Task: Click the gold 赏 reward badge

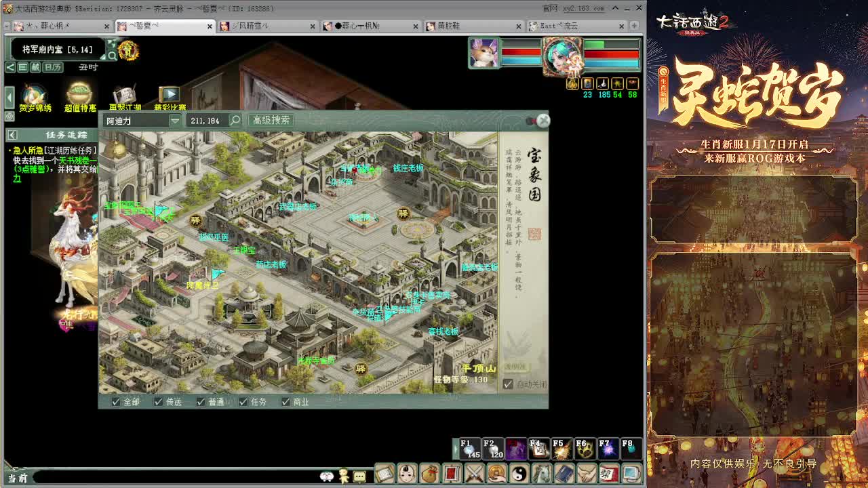Action: (x=128, y=50)
